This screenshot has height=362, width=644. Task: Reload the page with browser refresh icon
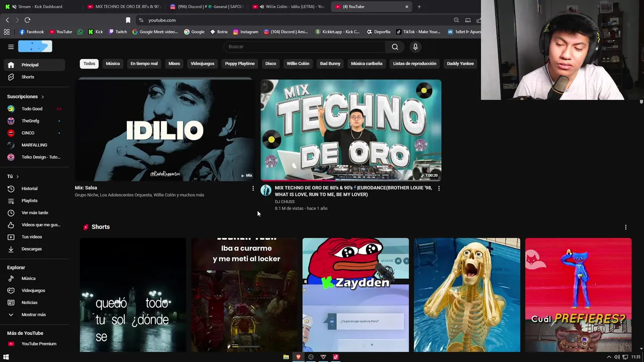(27, 20)
